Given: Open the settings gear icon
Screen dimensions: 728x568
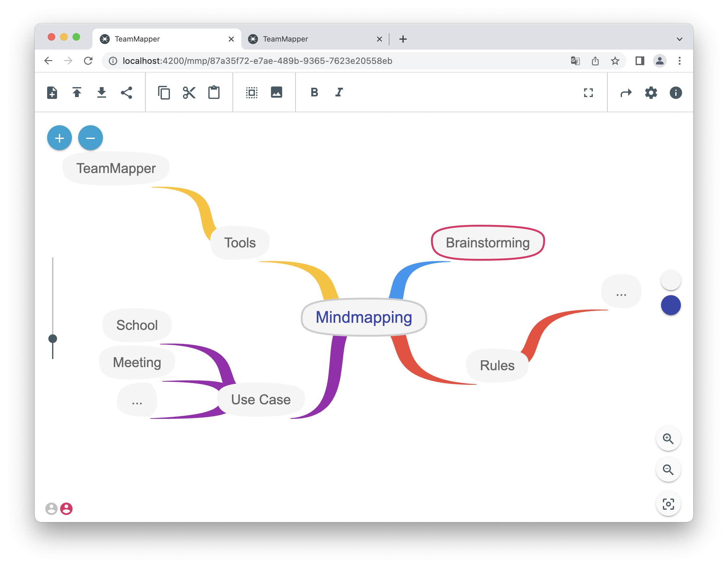Looking at the screenshot, I should (651, 92).
